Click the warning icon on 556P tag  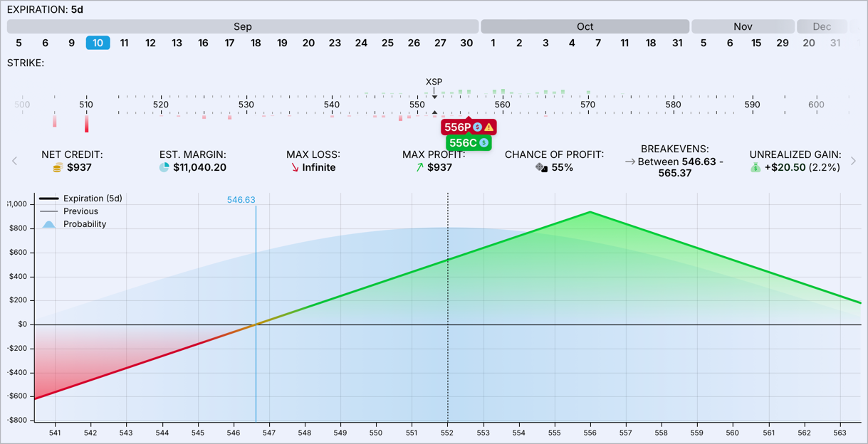489,127
